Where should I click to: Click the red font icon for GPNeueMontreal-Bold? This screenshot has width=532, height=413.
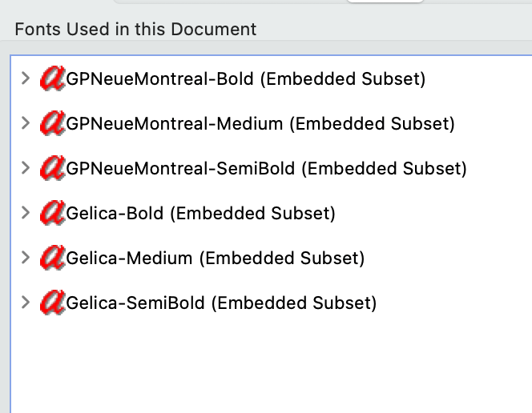coord(53,78)
